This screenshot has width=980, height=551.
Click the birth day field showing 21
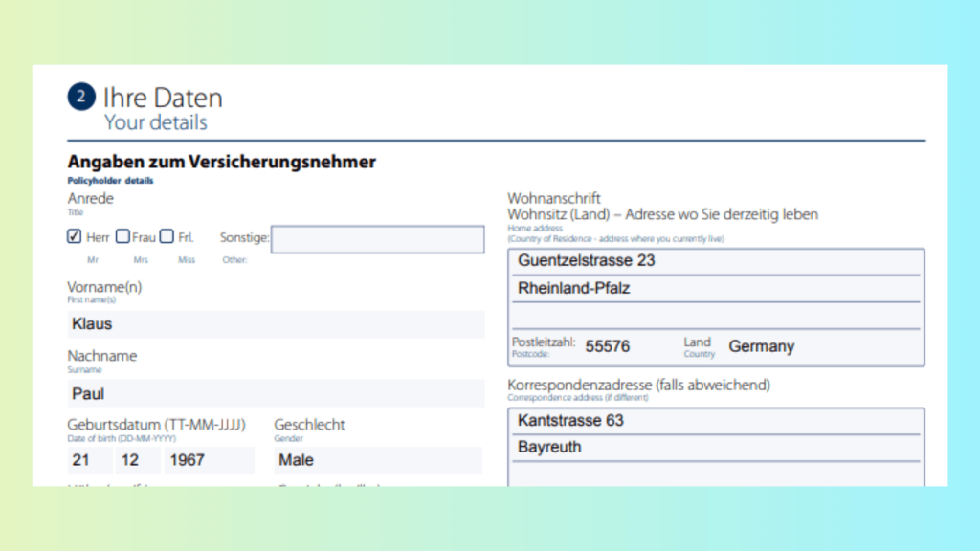tap(86, 460)
